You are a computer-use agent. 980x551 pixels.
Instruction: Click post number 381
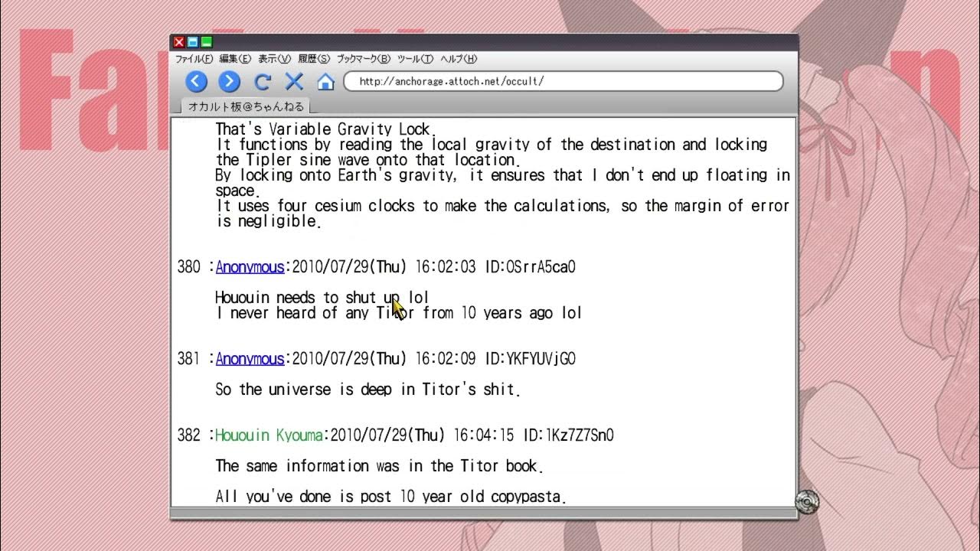(x=188, y=359)
